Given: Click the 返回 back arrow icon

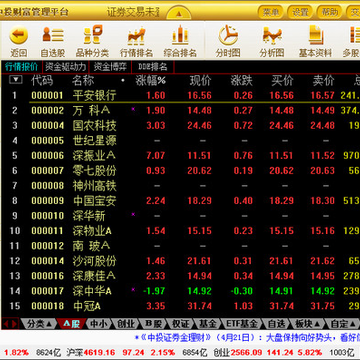Looking at the screenshot, I should (19, 36).
